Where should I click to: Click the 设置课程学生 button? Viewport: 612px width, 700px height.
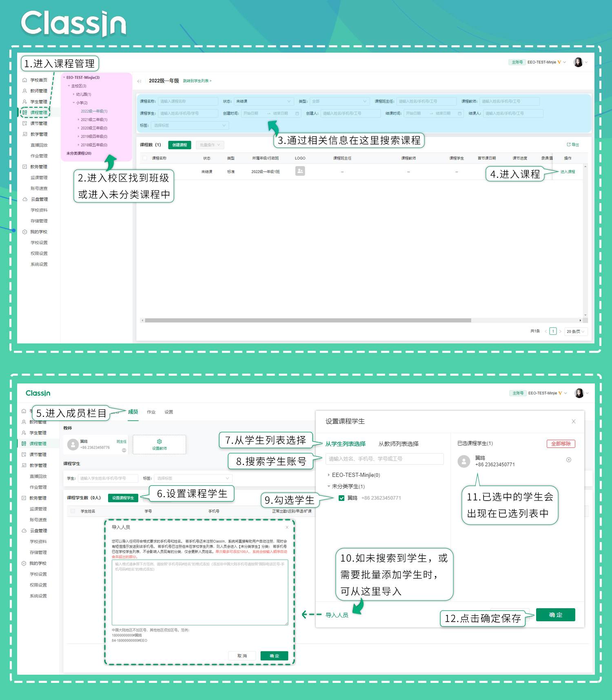123,498
